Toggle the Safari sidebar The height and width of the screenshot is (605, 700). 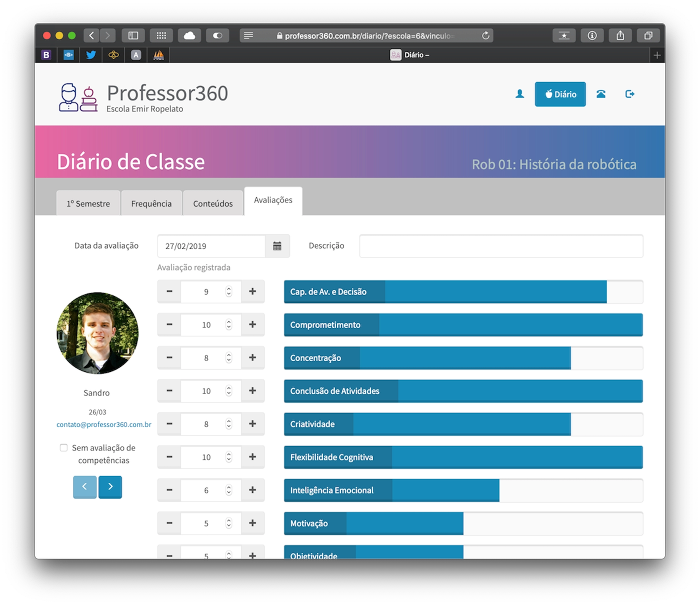[133, 35]
